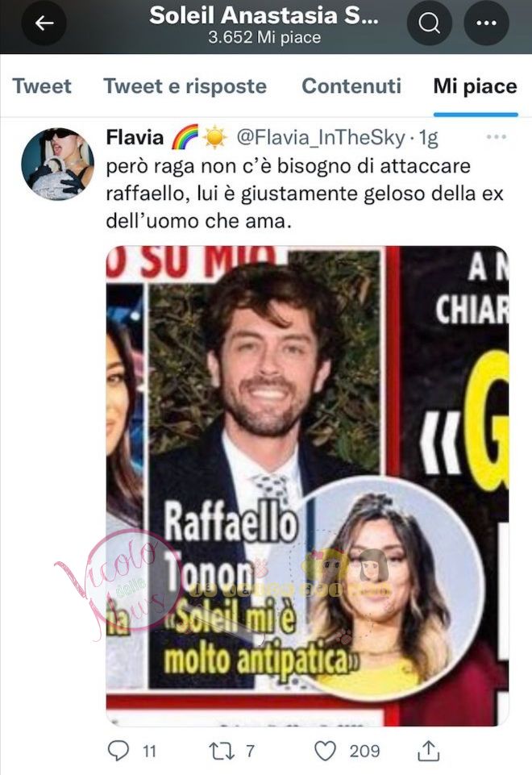Tap the 11 replies count

(149, 752)
